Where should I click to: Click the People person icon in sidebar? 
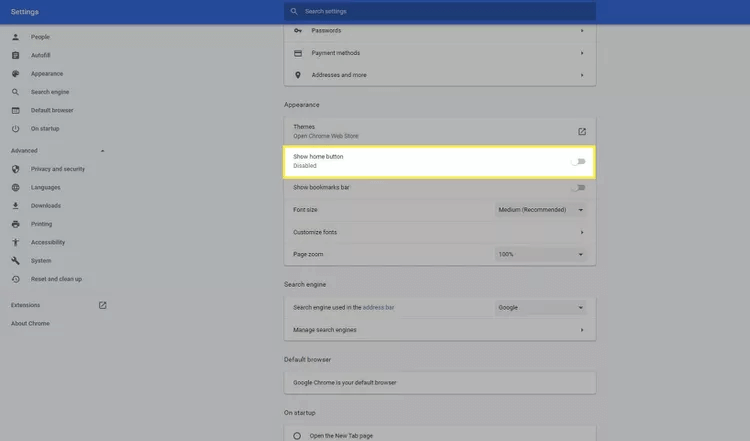pyautogui.click(x=15, y=37)
